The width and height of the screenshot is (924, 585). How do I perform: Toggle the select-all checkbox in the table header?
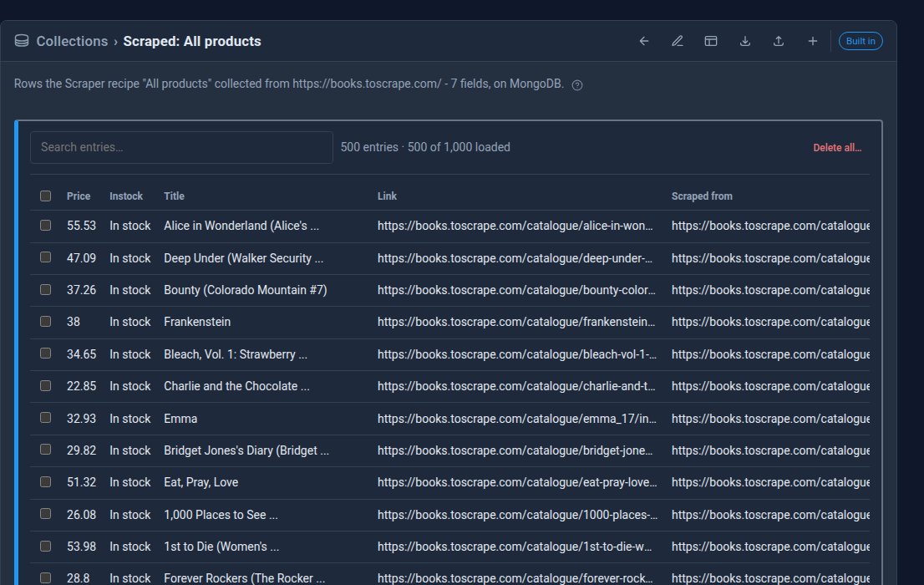45,196
